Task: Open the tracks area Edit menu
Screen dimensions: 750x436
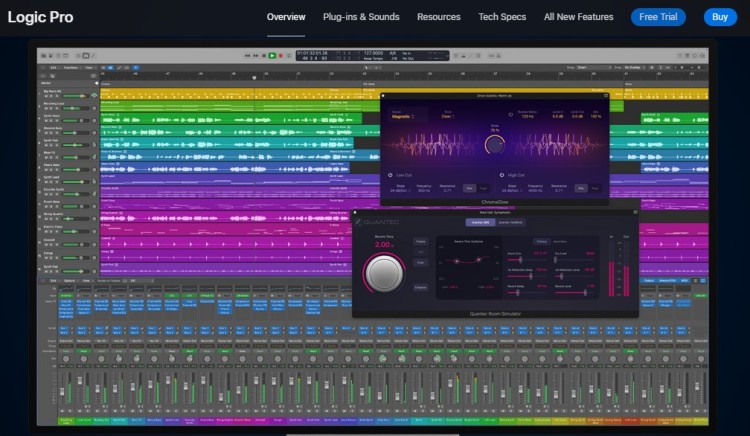Action: 54,68
